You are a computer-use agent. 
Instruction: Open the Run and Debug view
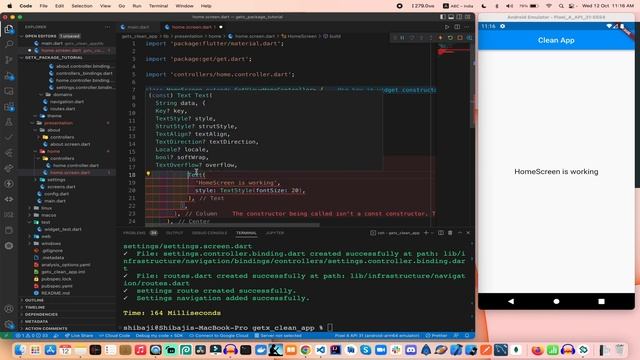tap(9, 76)
